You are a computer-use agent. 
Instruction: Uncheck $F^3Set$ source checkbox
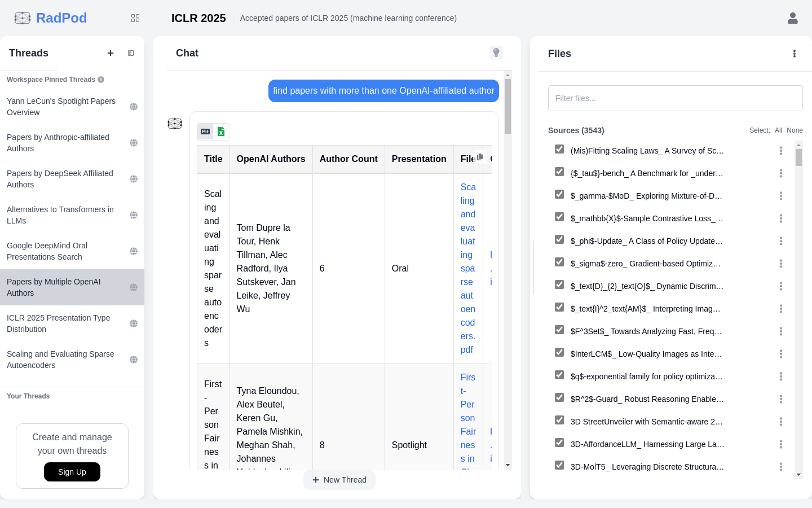click(559, 330)
